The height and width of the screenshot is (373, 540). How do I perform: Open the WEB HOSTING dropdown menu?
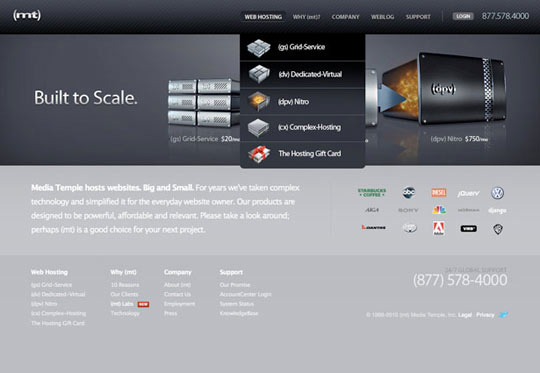(x=263, y=17)
